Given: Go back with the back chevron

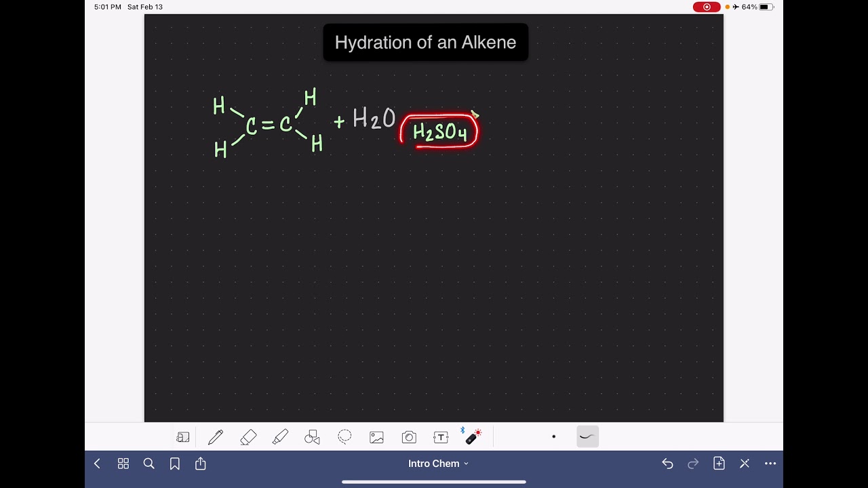Looking at the screenshot, I should tap(97, 464).
